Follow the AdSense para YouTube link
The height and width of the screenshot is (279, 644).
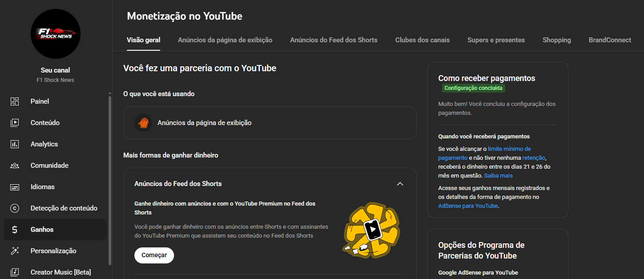(468, 206)
